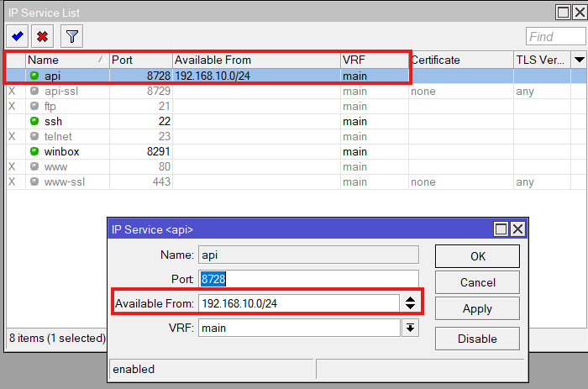Toggle the Available From up-down arrows
Viewport: 588px width, 389px height.
410,303
